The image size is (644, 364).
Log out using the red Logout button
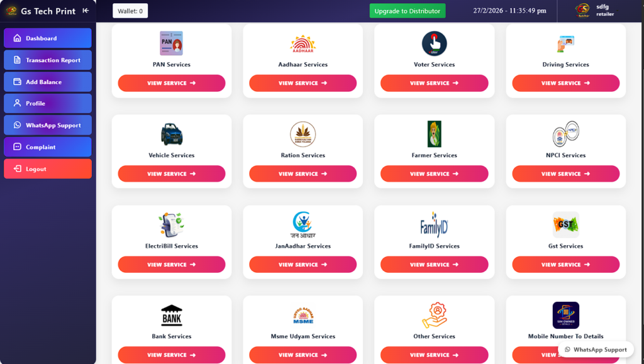click(48, 168)
